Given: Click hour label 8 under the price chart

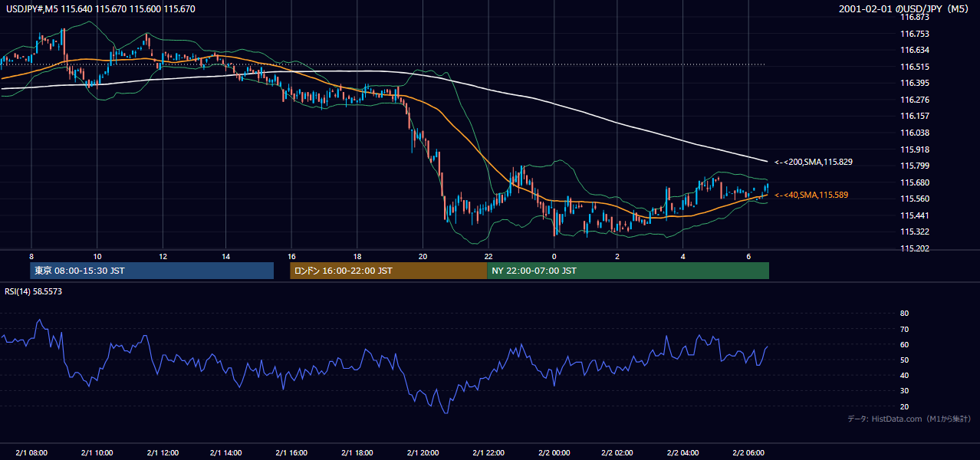Looking at the screenshot, I should 31,256.
